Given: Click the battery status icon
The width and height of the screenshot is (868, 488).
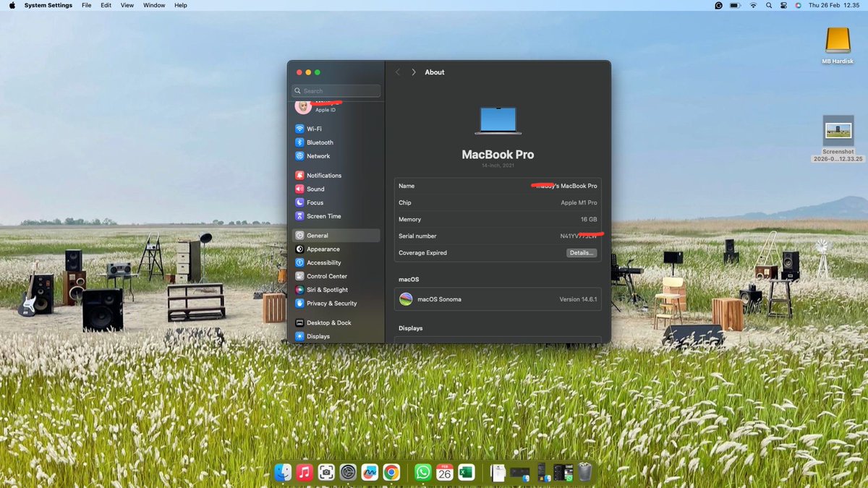Looking at the screenshot, I should pos(736,5).
